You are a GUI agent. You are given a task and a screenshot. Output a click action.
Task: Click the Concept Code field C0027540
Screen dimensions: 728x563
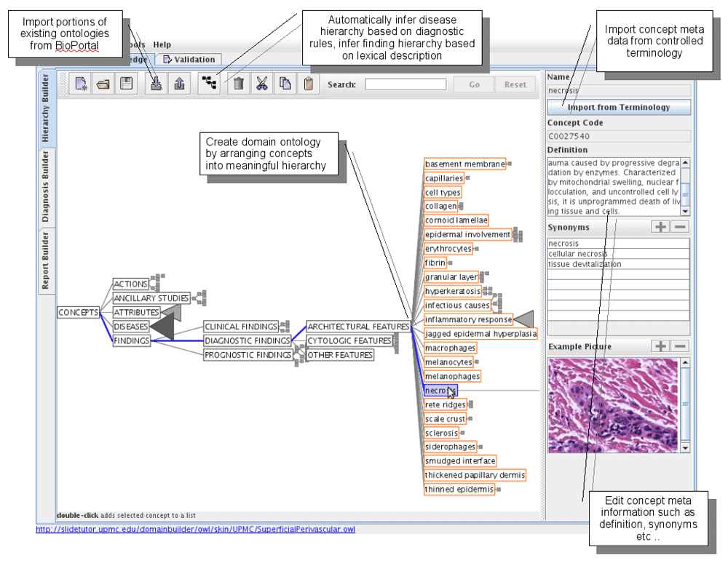coord(619,136)
